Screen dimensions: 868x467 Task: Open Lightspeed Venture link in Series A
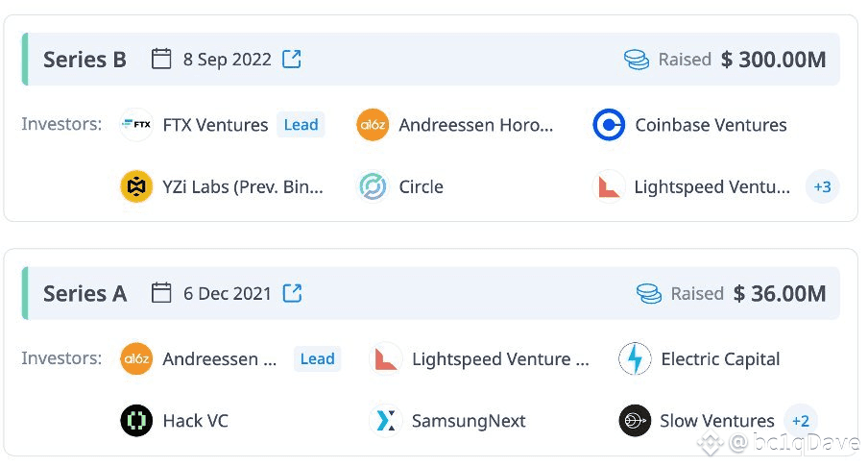point(500,359)
